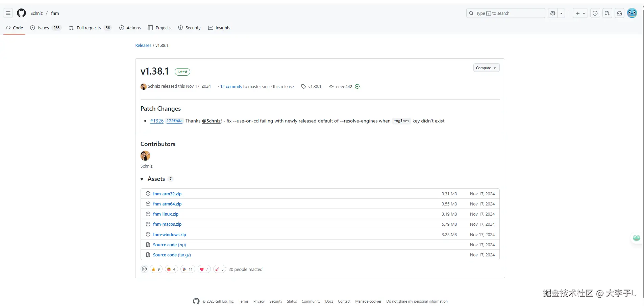The height and width of the screenshot is (306, 644).
Task: Click package icon beside fnm-macos.zip
Action: 148,224
